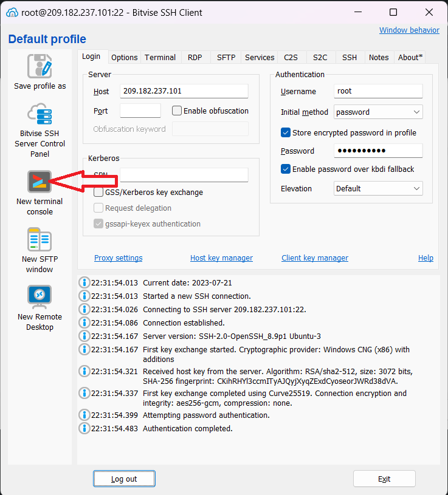Viewport: 448px width, 495px height.
Task: Open the Elevation dropdown
Action: click(x=378, y=189)
